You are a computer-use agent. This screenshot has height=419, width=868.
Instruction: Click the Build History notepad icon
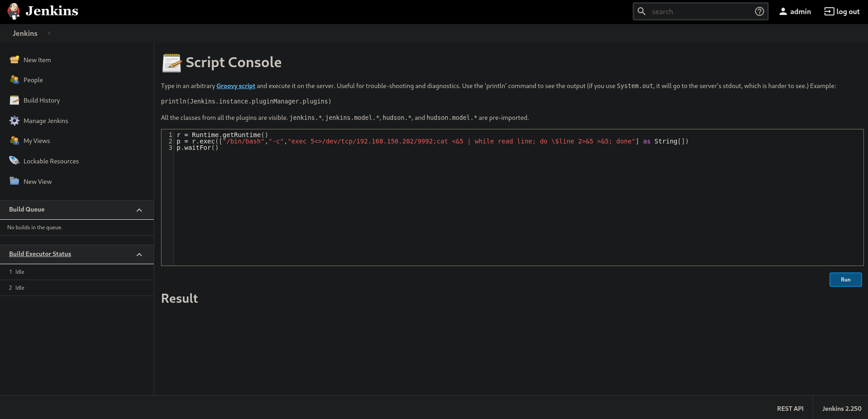[x=15, y=100]
